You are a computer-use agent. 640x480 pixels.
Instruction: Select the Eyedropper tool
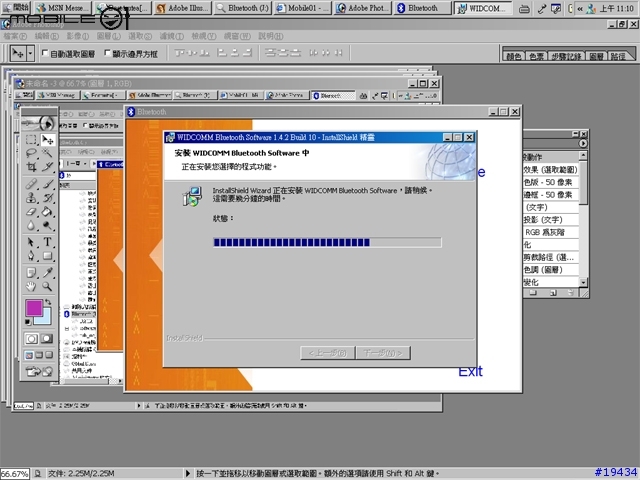coord(48,272)
